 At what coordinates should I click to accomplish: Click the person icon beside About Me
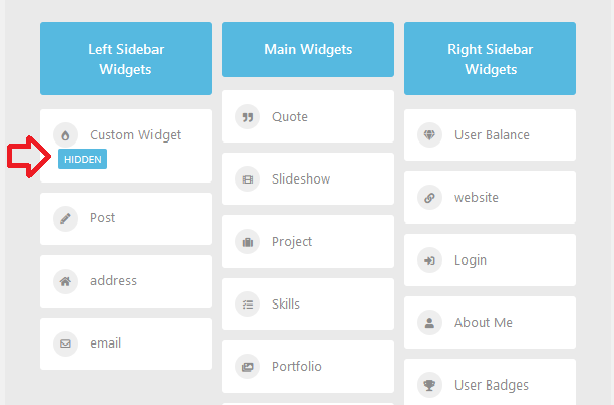click(430, 323)
